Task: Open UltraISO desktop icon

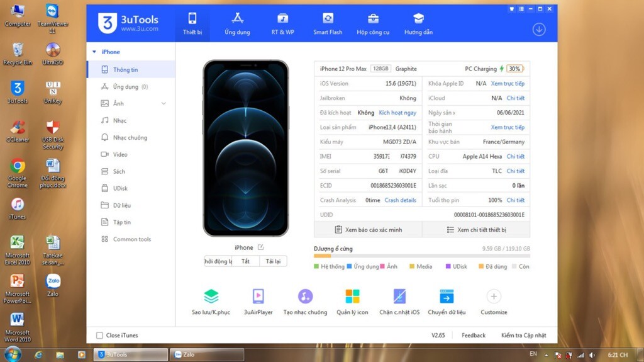Action: coord(53,54)
